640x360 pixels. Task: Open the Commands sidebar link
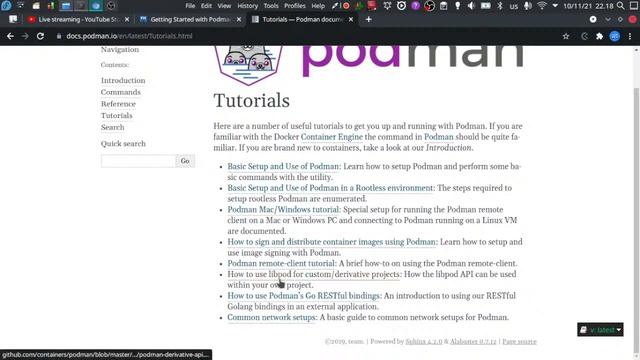click(x=121, y=92)
